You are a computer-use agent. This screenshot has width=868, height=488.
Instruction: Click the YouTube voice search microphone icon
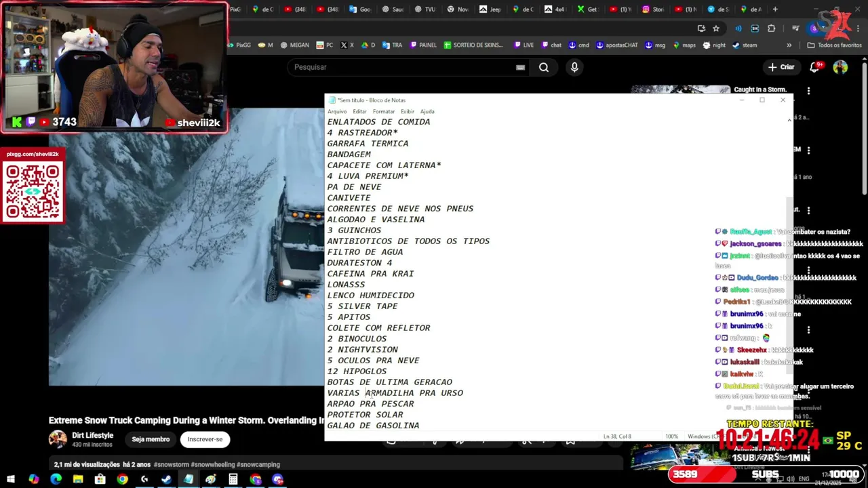[574, 67]
